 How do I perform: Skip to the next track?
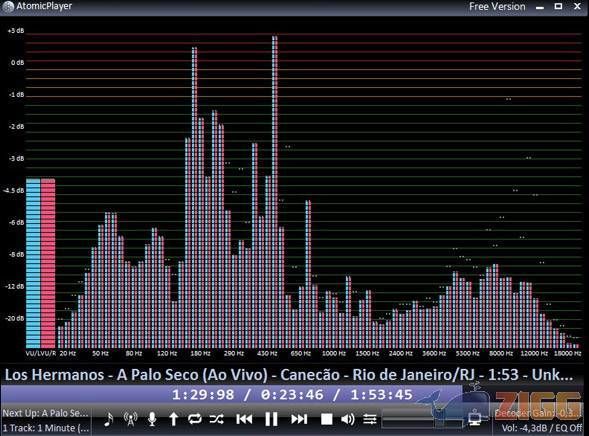[299, 419]
